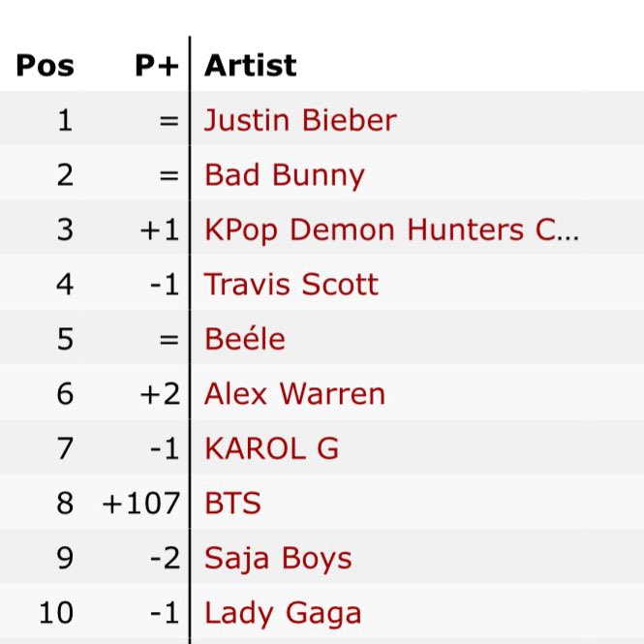644x644 pixels.
Task: Open the Alex Warren artist link
Action: coord(294,394)
